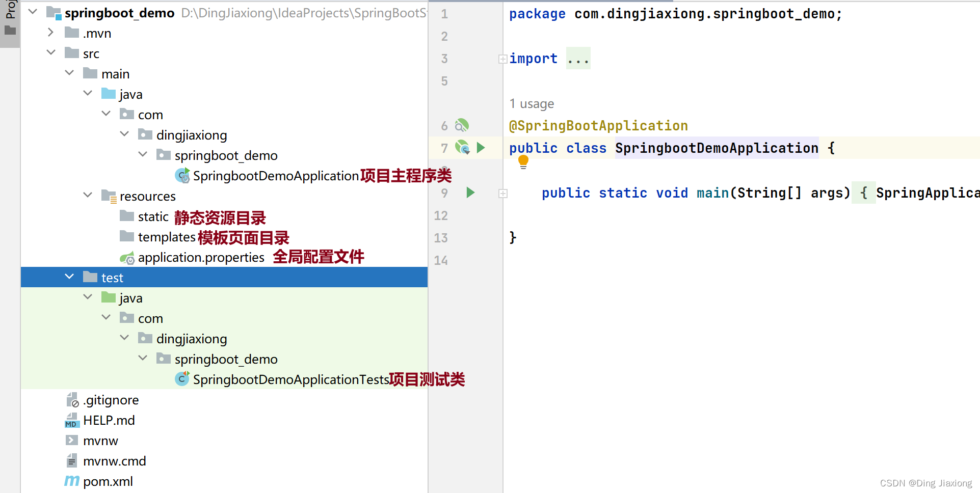This screenshot has width=980, height=493.
Task: Click the springboot_demo package icon under main
Action: tap(164, 155)
